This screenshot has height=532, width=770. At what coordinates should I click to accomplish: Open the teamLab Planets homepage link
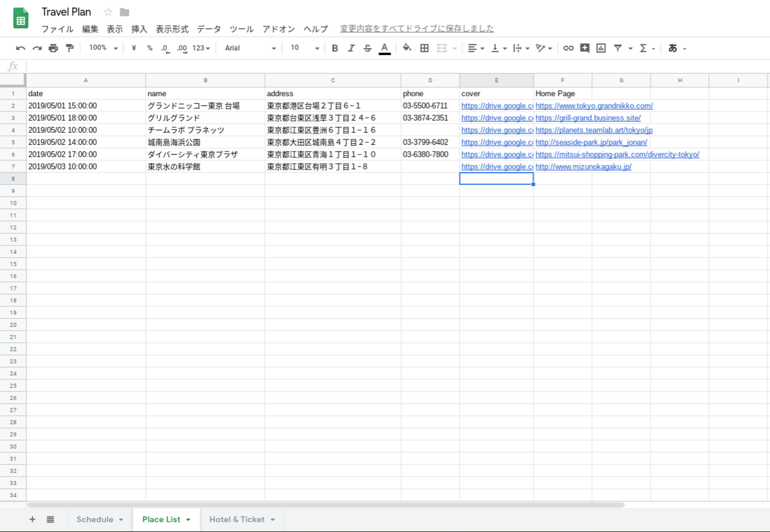592,130
